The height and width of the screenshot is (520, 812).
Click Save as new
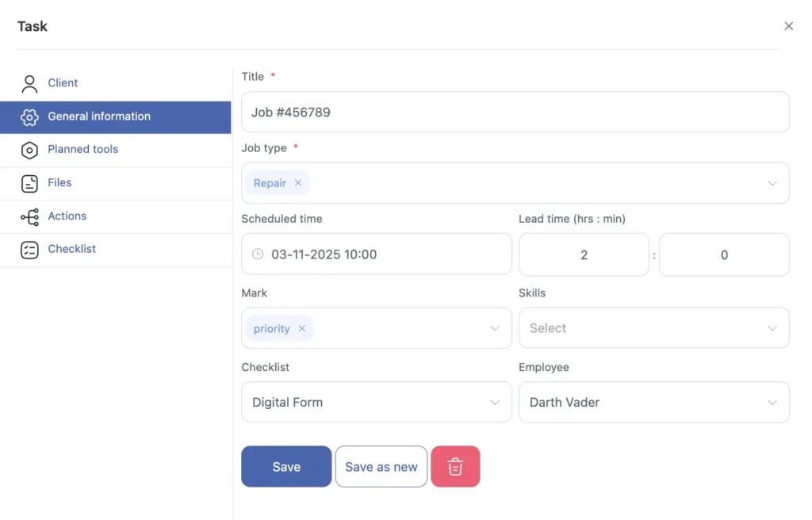tap(381, 466)
